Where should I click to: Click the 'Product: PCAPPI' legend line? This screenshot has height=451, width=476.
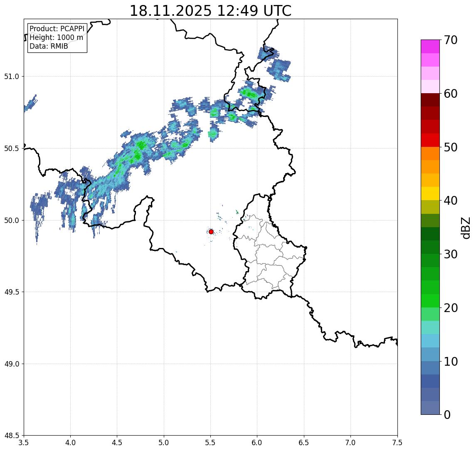tap(57, 29)
